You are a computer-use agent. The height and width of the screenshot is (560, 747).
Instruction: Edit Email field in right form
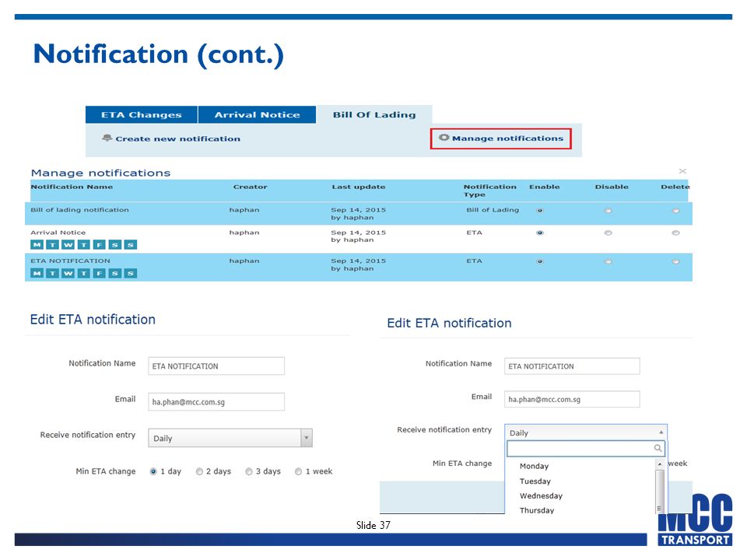tap(572, 400)
